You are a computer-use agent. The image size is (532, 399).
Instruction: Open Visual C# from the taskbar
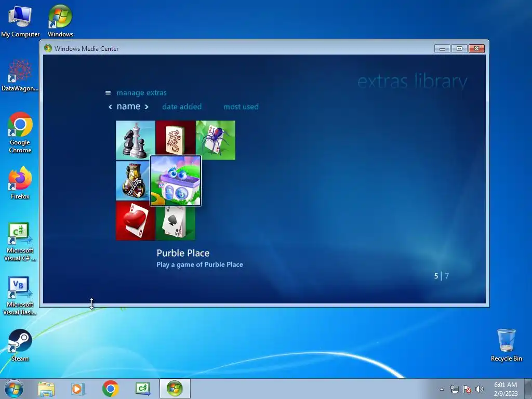click(142, 389)
